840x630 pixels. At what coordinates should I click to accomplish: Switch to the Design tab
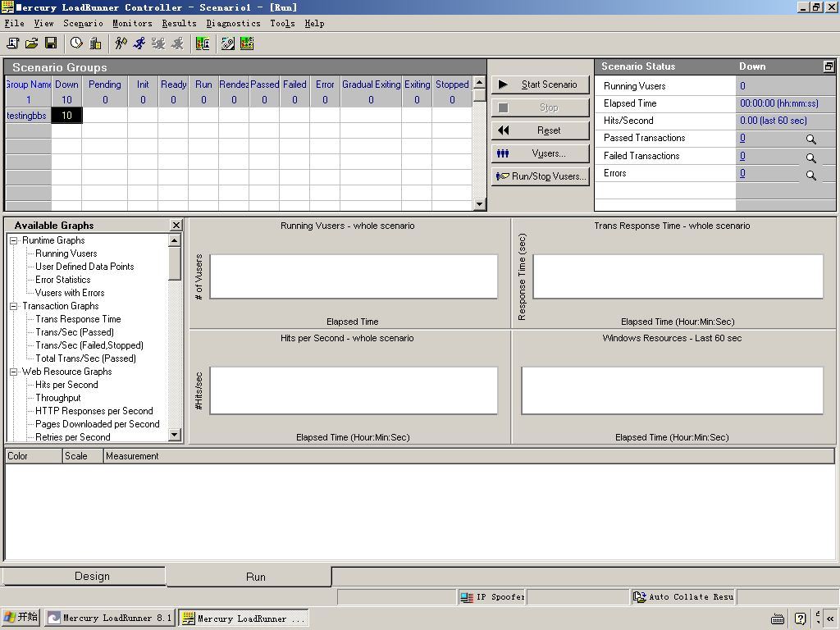[92, 576]
